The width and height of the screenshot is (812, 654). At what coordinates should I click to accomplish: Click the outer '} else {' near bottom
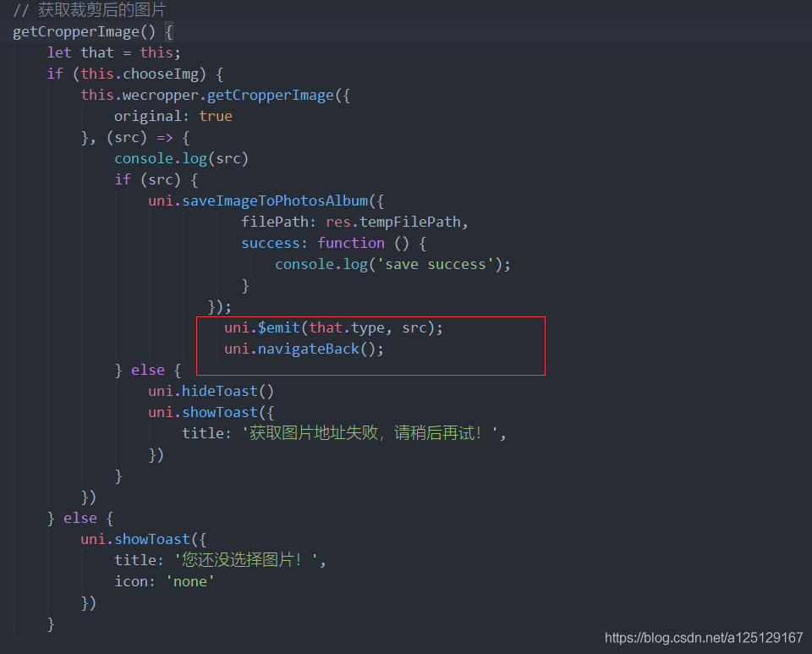pyautogui.click(x=80, y=519)
